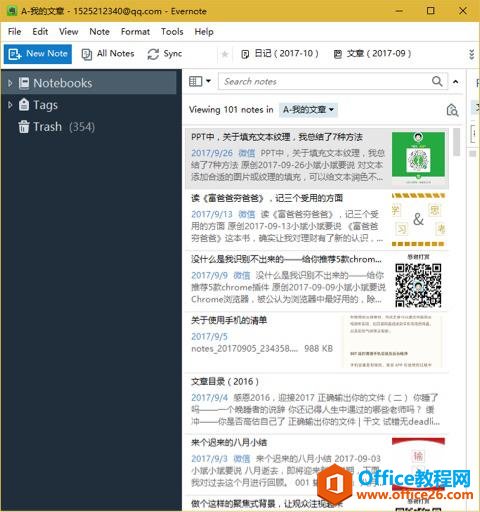This screenshot has width=480, height=512.
Task: Collapse the search options arrow
Action: [x=455, y=82]
